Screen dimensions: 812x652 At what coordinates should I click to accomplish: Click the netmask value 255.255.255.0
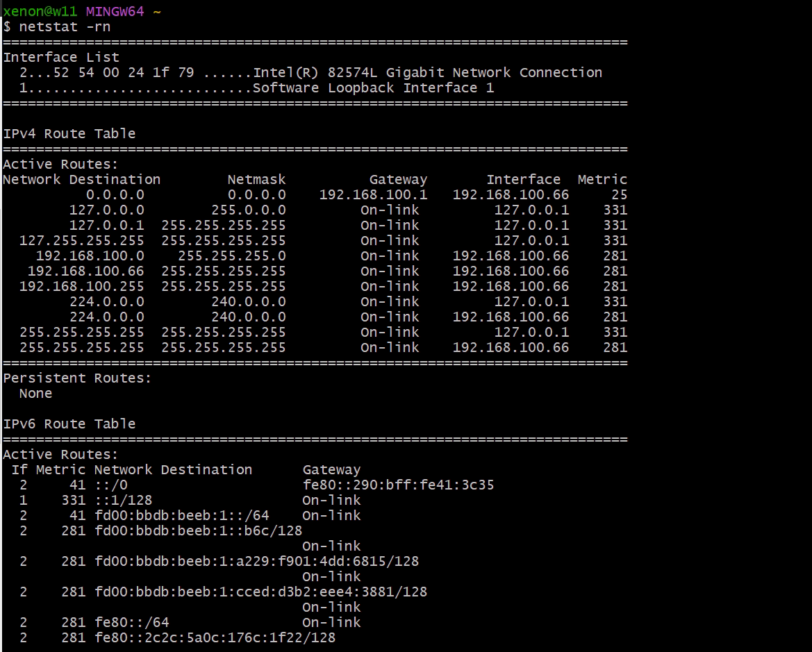pos(231,256)
